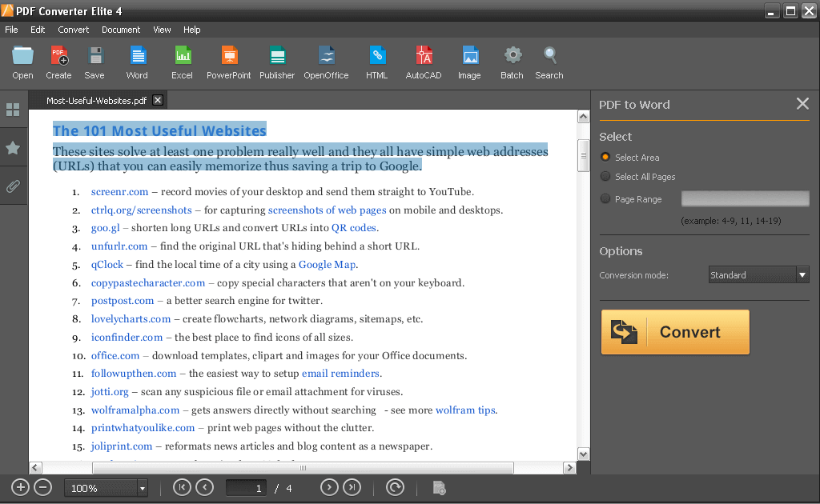Click the document's scroll up arrow
The image size is (820, 504).
coord(584,117)
